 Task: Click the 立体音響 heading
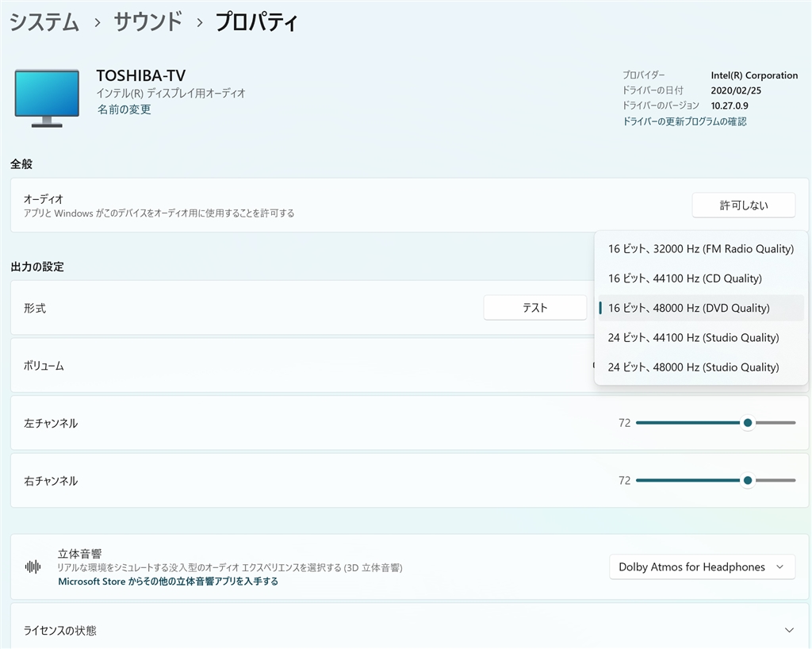point(80,553)
